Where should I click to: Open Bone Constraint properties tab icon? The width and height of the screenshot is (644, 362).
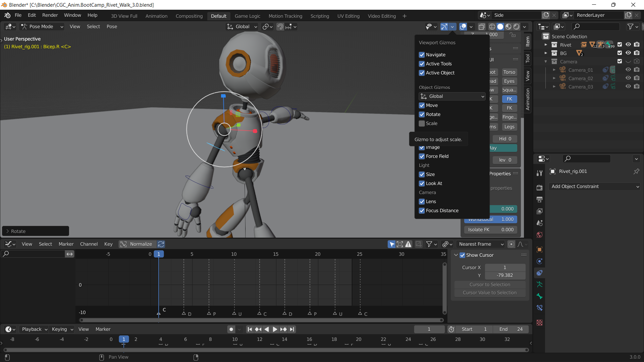pyautogui.click(x=539, y=308)
